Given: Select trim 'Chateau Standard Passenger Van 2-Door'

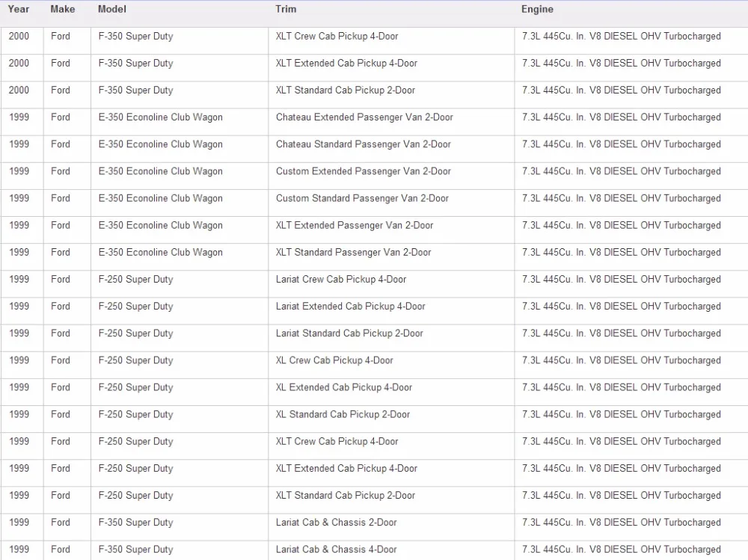Looking at the screenshot, I should 363,144.
